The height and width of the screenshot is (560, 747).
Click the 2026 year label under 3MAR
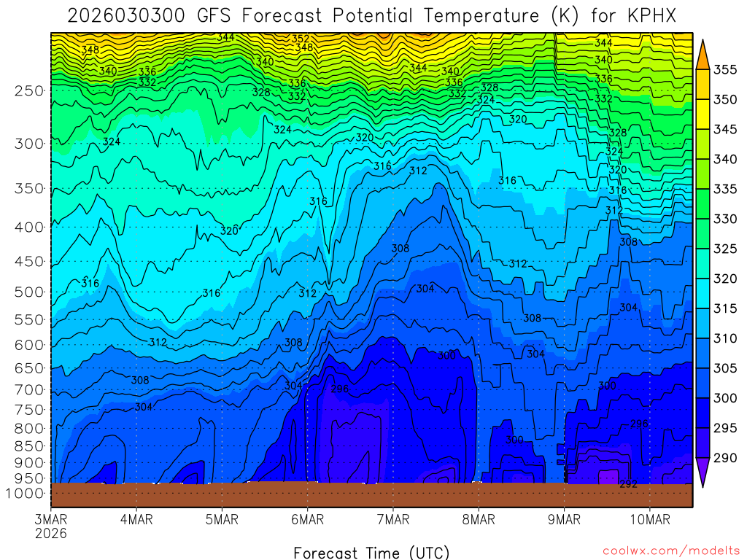pyautogui.click(x=51, y=533)
